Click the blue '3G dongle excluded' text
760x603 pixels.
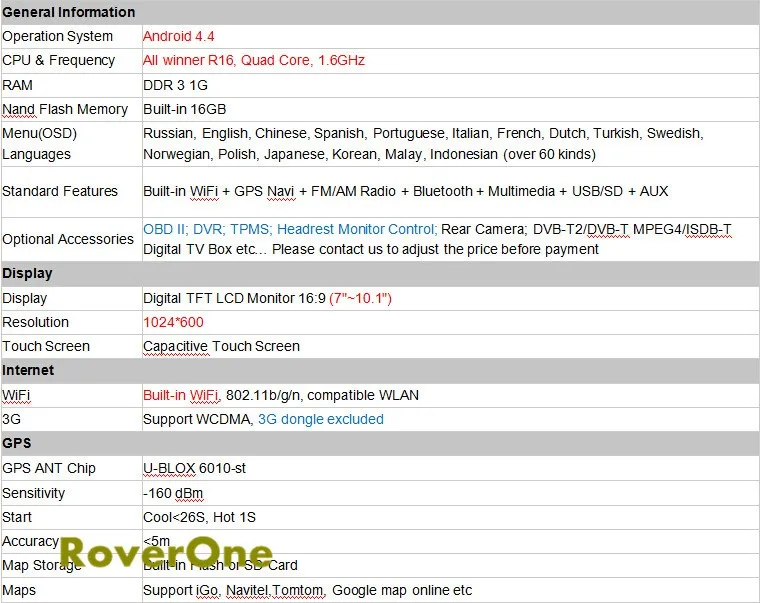tap(320, 419)
